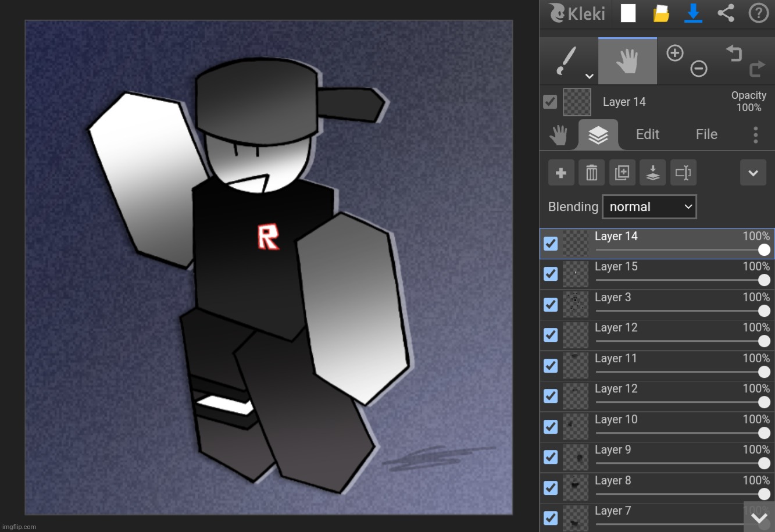Expand the layer options chevron
Screen dimensions: 775x532
tap(753, 173)
